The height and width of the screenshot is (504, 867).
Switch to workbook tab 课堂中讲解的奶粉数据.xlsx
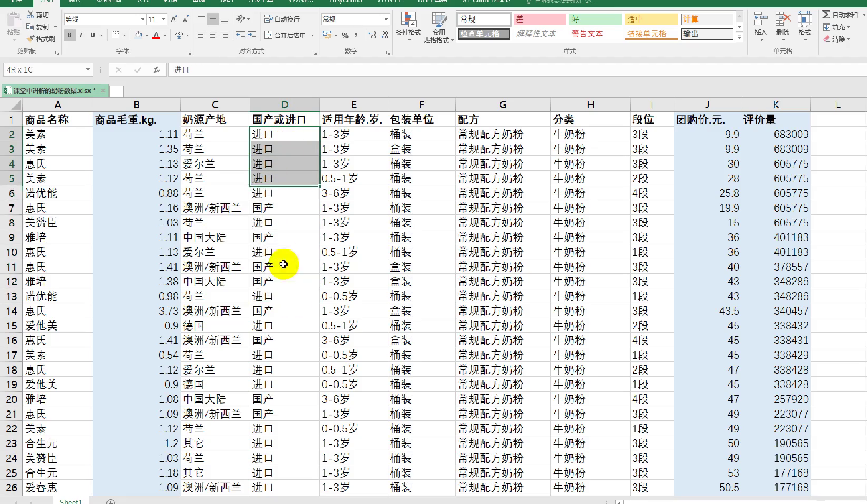(55, 90)
